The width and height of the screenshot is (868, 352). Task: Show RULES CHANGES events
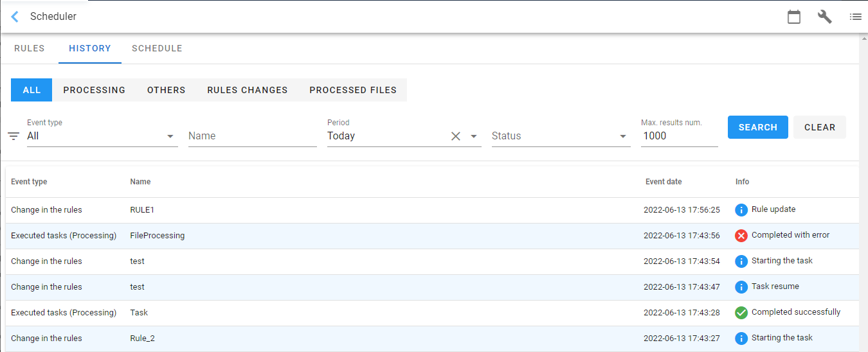[248, 90]
